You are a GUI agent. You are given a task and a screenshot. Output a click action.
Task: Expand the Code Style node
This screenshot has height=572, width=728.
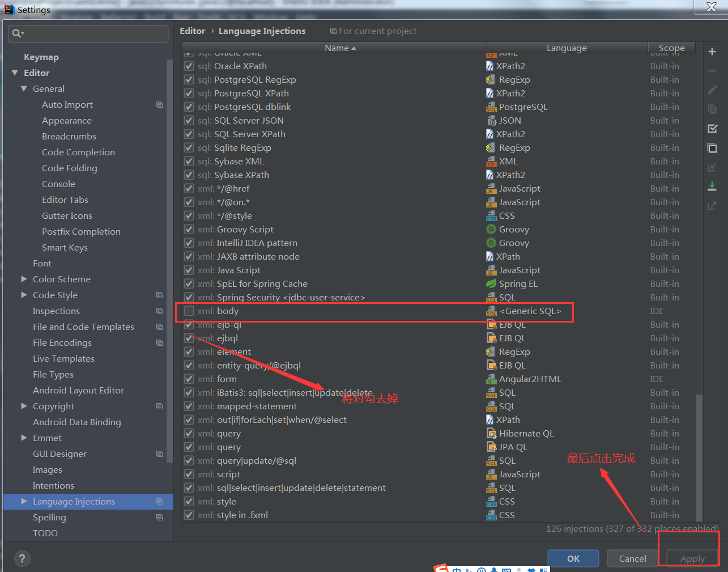24,295
